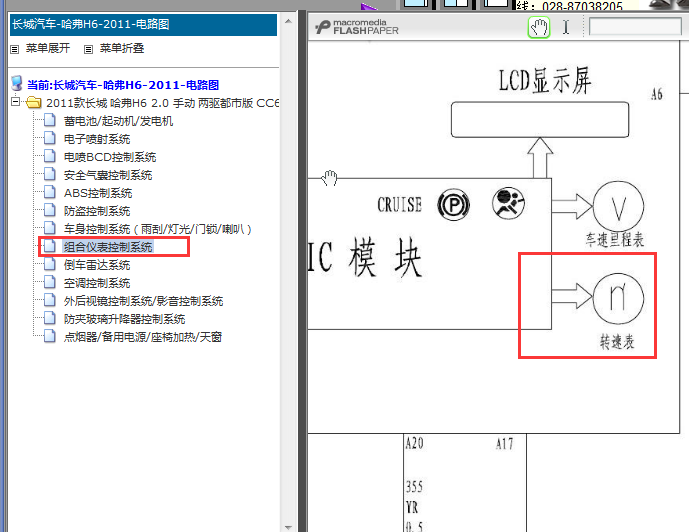Select the 2011款长城 哈弗H6 2.0 folder
This screenshot has width=689, height=532.
pyautogui.click(x=163, y=103)
